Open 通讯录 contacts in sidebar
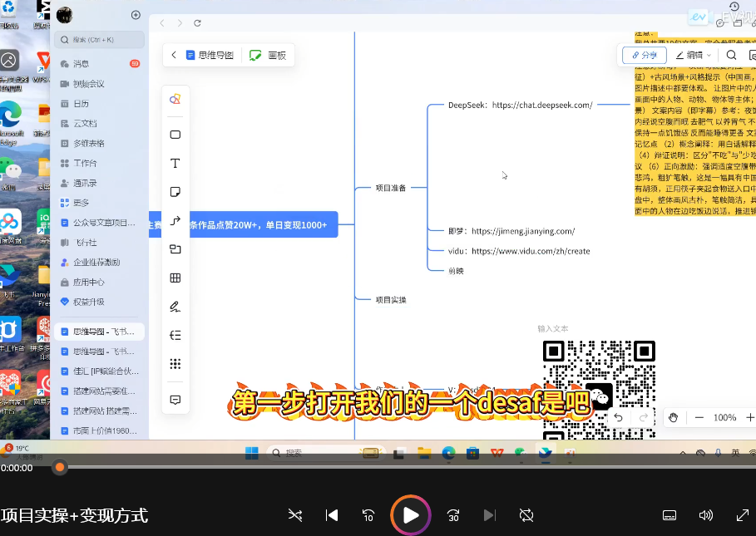This screenshot has width=756, height=536. click(x=100, y=183)
